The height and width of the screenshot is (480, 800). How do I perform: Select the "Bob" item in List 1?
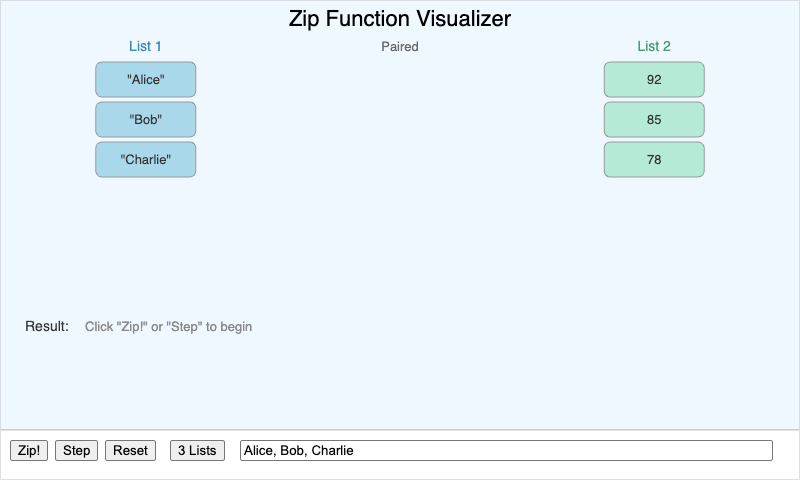coord(146,120)
